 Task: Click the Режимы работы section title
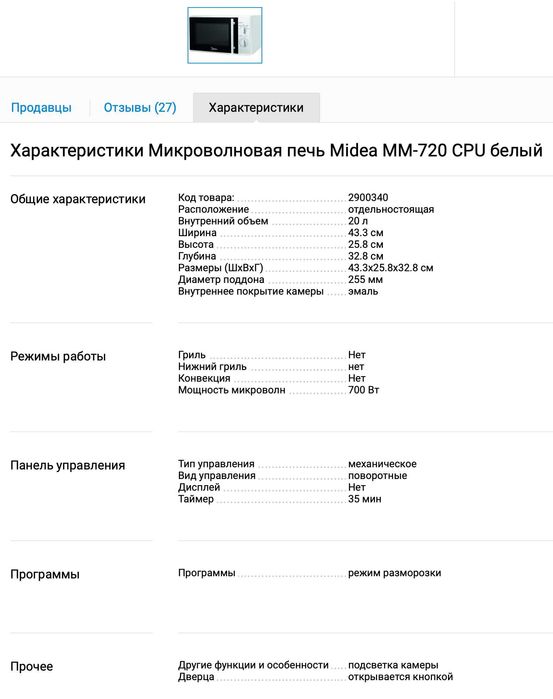pyautogui.click(x=58, y=356)
